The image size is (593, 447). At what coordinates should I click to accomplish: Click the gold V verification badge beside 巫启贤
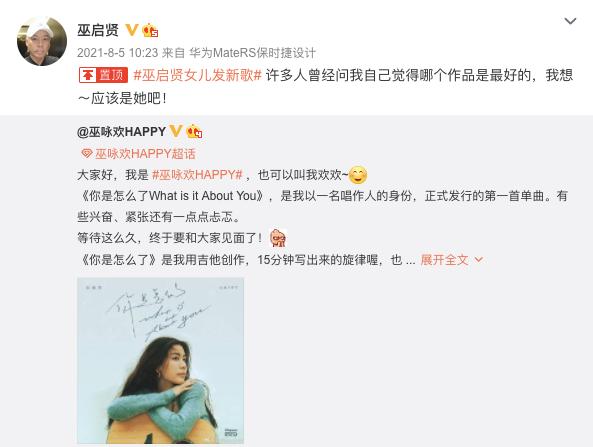click(131, 29)
